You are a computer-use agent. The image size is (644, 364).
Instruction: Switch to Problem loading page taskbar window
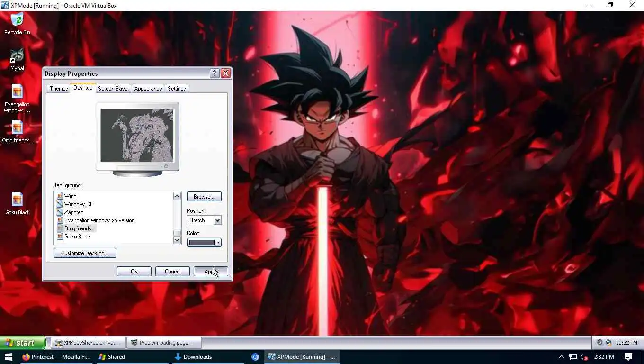tap(164, 343)
